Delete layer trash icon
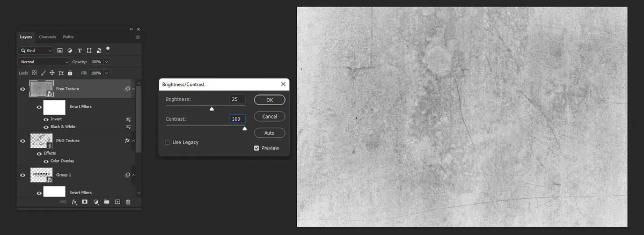Image resolution: width=644 pixels, height=235 pixels. coord(128,202)
